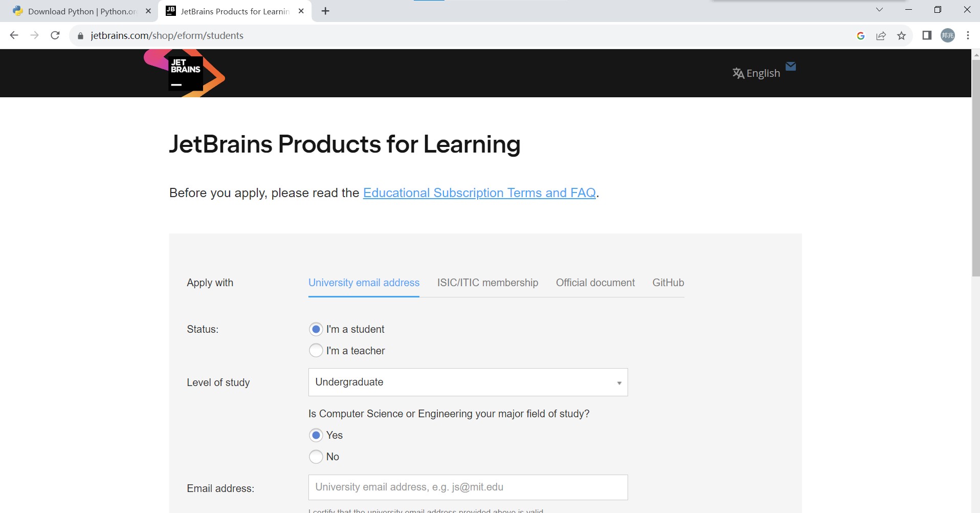Viewport: 980px width, 513px height.
Task: Go back to previous page
Action: click(x=14, y=35)
